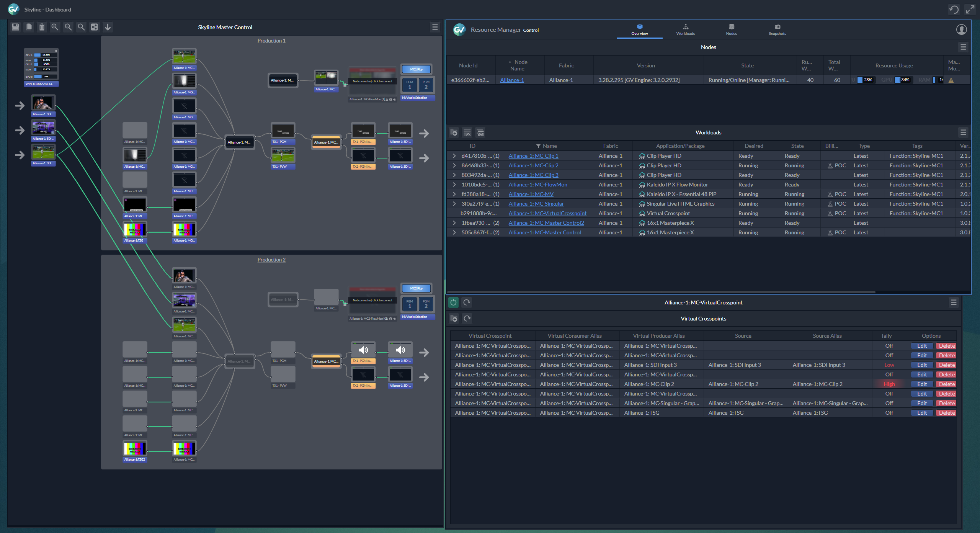Click Edit on the SDI Input 3 crosspoint row
Image resolution: width=980 pixels, height=533 pixels.
point(922,365)
